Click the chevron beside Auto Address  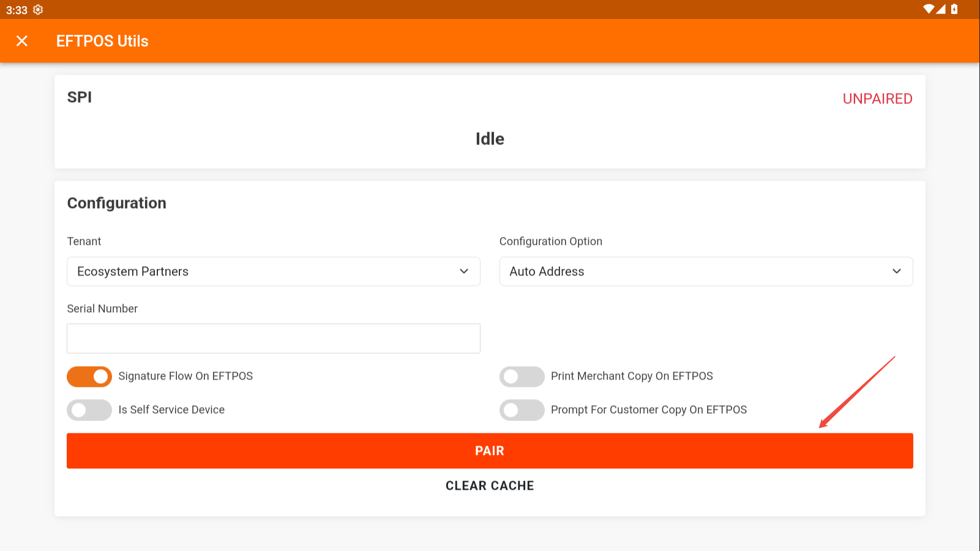897,271
